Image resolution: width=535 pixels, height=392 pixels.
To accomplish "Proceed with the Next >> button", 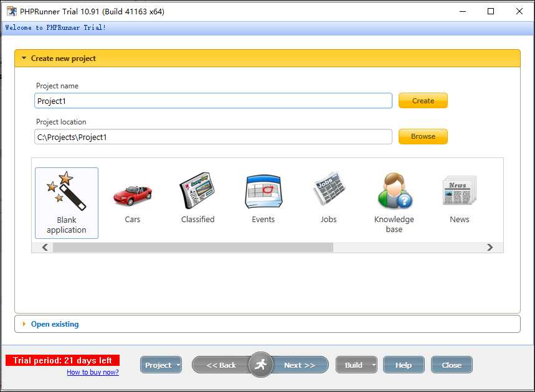I will pyautogui.click(x=300, y=365).
